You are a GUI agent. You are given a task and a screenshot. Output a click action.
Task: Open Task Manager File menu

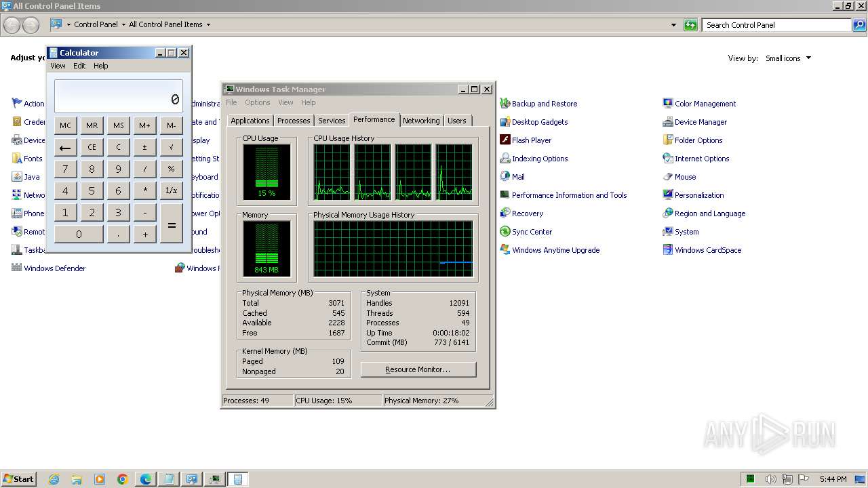pyautogui.click(x=231, y=102)
